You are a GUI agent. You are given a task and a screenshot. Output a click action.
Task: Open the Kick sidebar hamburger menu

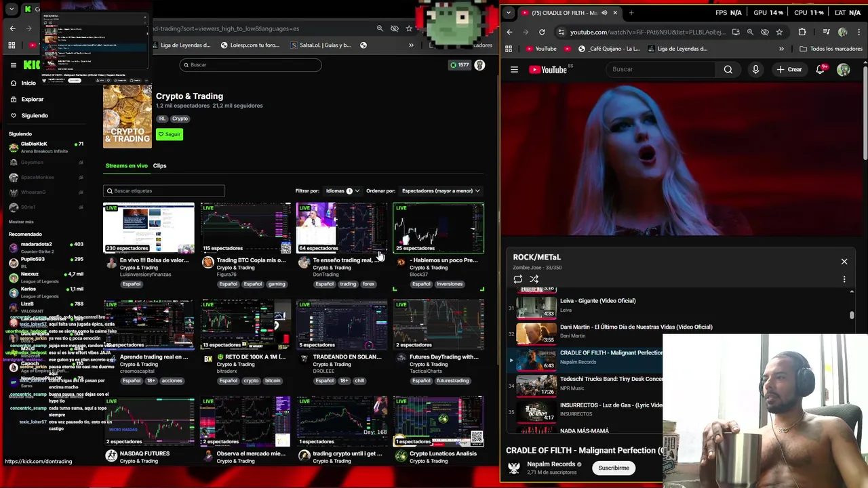(x=13, y=65)
